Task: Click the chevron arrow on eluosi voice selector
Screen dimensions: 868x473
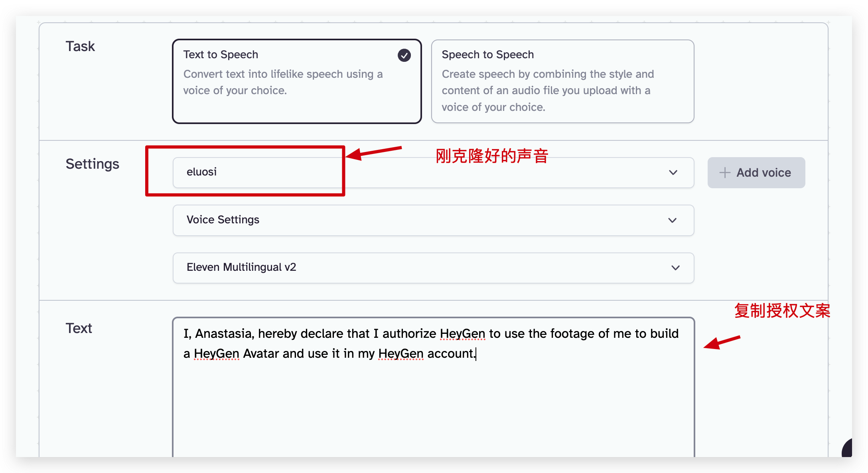Action: (x=673, y=173)
